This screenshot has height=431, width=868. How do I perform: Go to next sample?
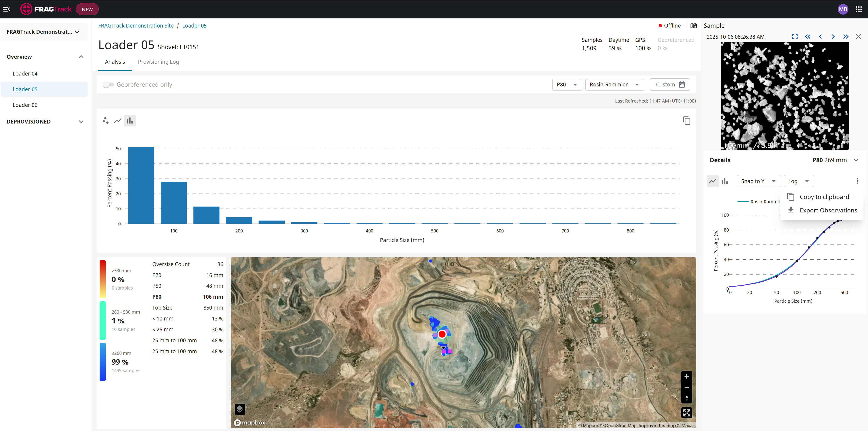pos(833,37)
